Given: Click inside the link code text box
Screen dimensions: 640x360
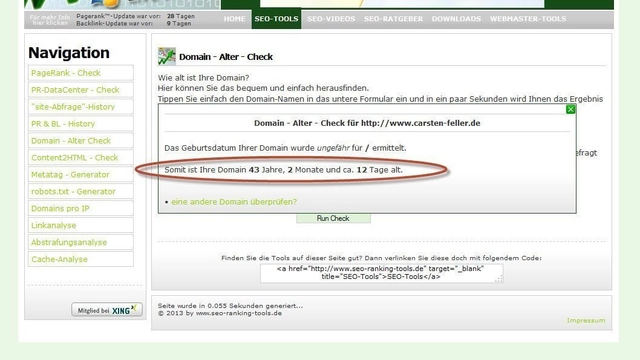Looking at the screenshot, I should tap(382, 273).
